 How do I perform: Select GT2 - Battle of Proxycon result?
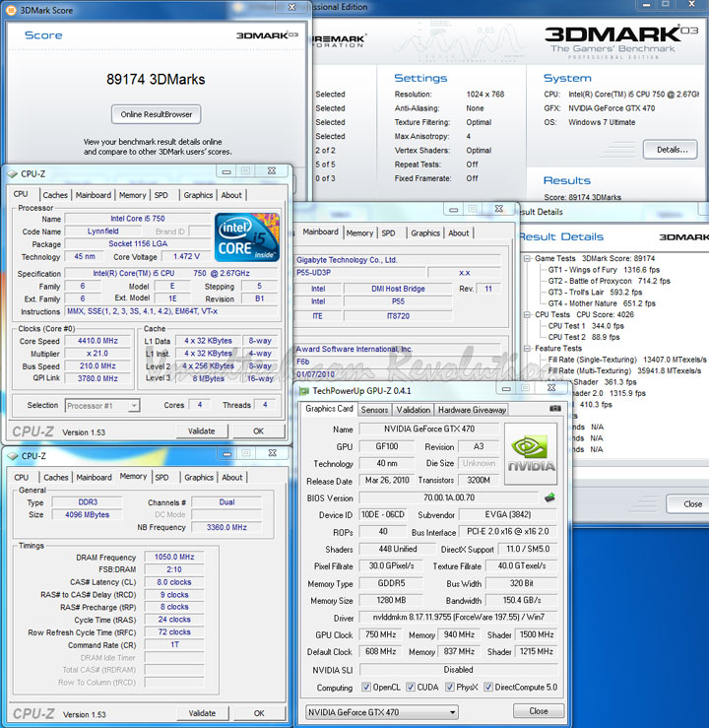click(609, 281)
